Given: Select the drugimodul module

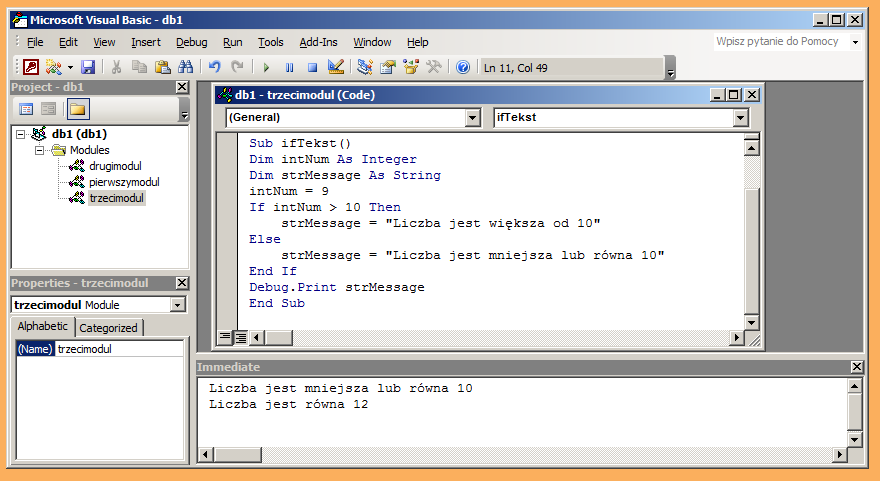Looking at the screenshot, I should click(115, 166).
